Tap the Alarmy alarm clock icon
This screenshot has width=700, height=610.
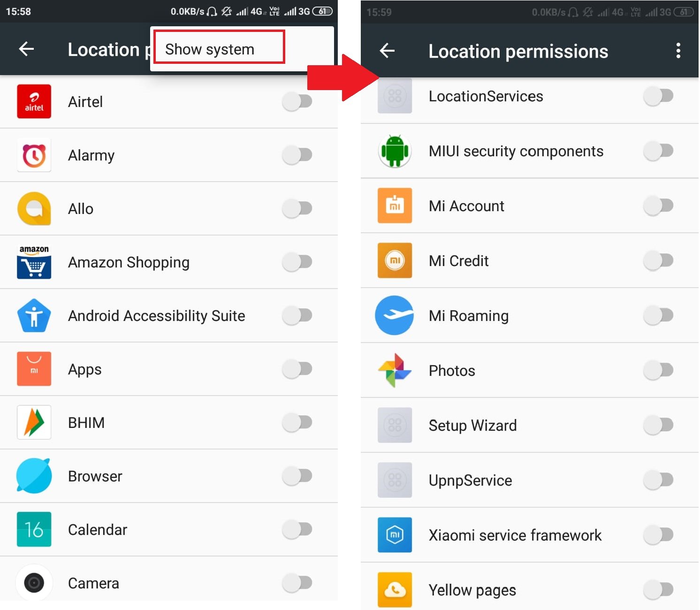coord(34,155)
